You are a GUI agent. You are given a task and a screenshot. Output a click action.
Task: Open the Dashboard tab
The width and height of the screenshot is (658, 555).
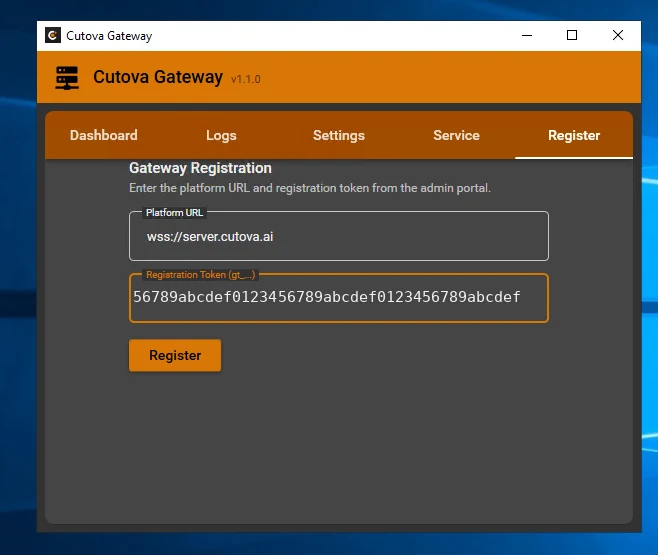pyautogui.click(x=104, y=135)
